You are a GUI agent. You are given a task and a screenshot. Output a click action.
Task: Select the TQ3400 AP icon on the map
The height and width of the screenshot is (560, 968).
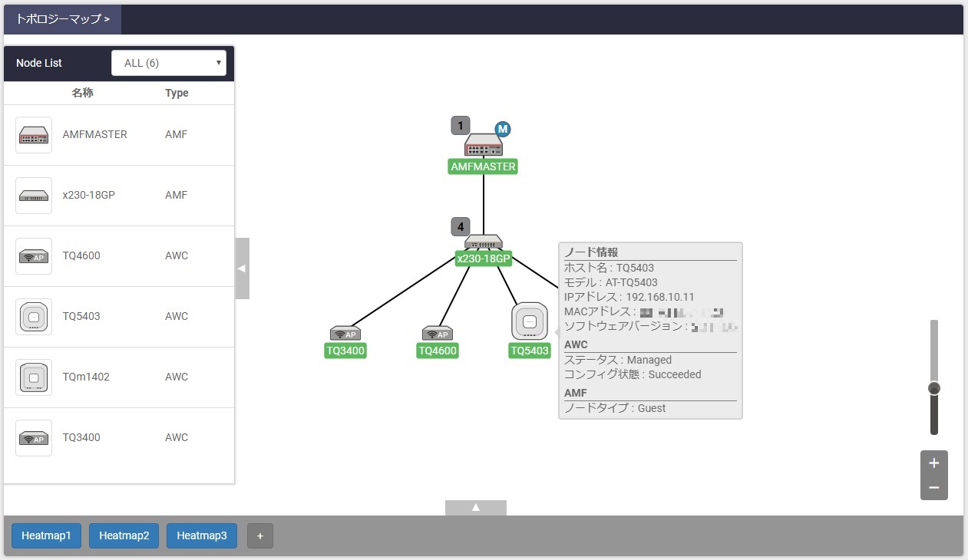point(345,334)
